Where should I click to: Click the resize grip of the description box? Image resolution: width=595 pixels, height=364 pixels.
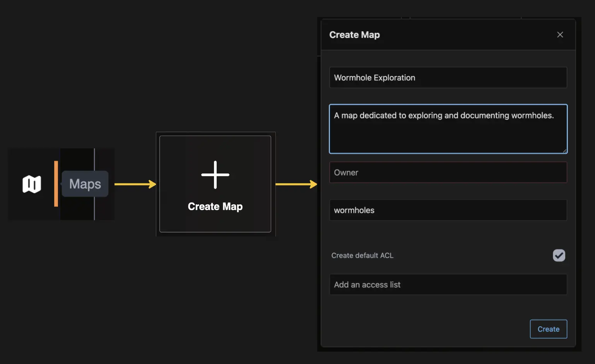pos(565,151)
